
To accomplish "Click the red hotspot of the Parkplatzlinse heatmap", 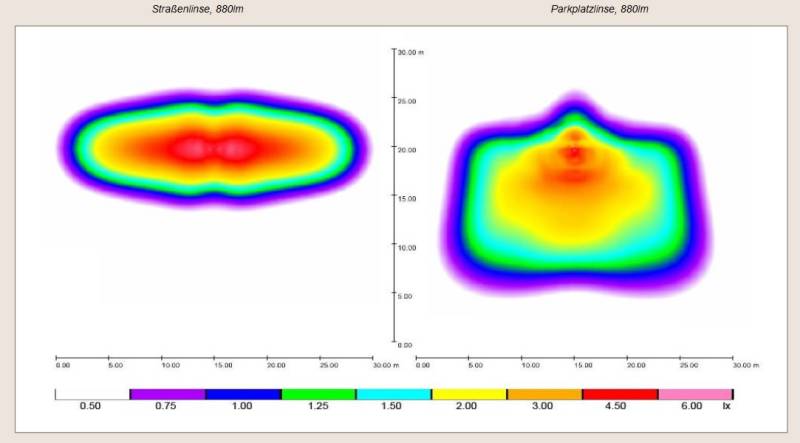I will tap(574, 153).
